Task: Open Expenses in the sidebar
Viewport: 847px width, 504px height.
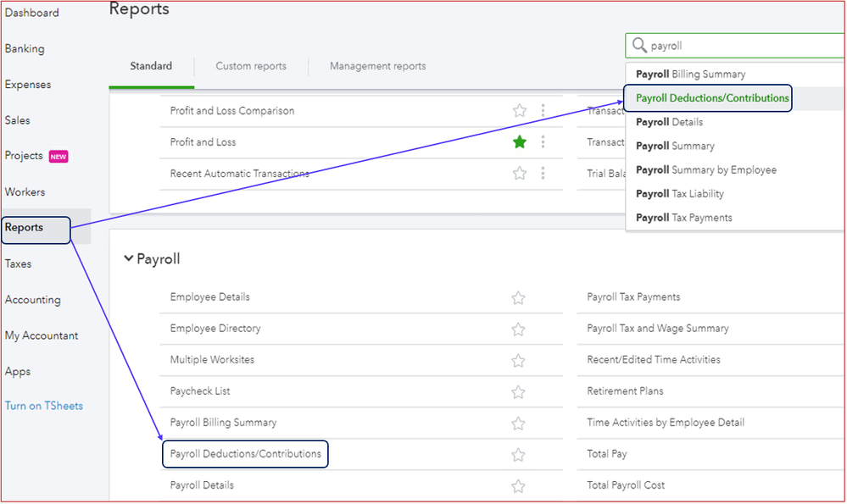Action: point(28,84)
